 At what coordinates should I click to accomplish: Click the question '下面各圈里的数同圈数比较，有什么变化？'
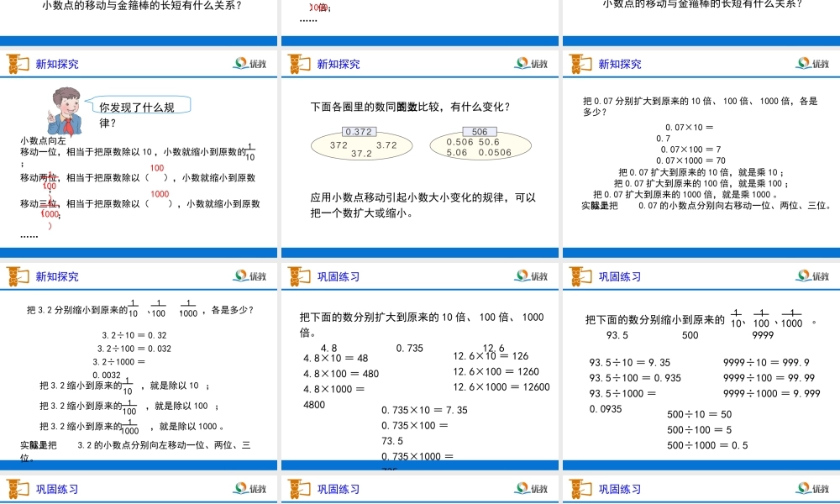point(411,108)
